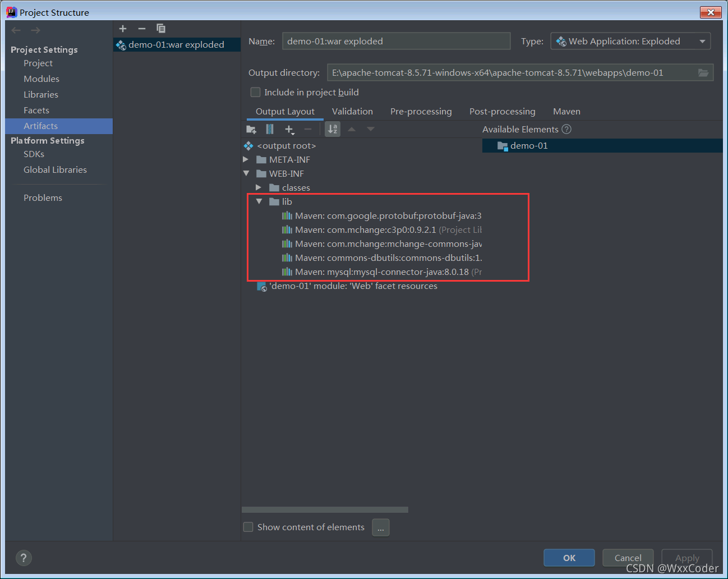Open the add element plus dropdown icon

[x=289, y=128]
